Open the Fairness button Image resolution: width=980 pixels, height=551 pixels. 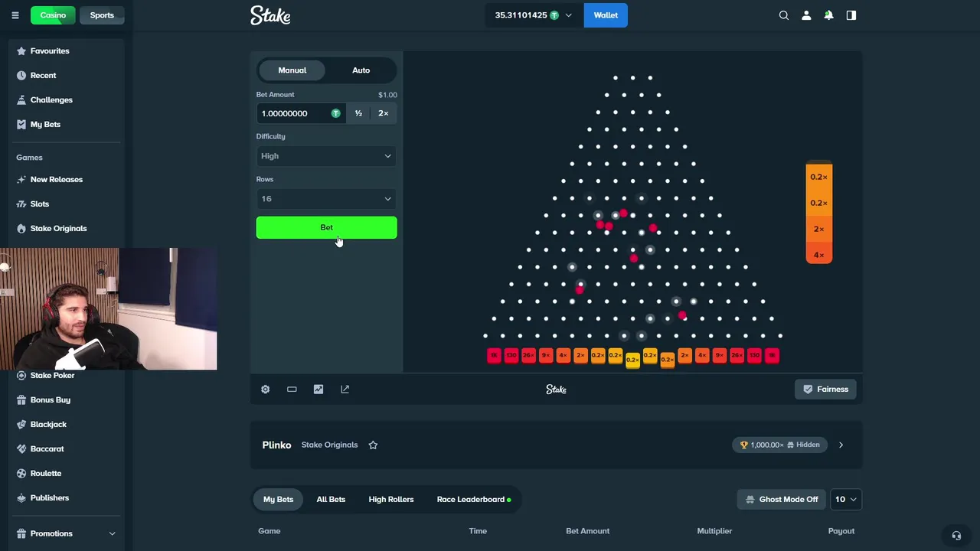825,390
